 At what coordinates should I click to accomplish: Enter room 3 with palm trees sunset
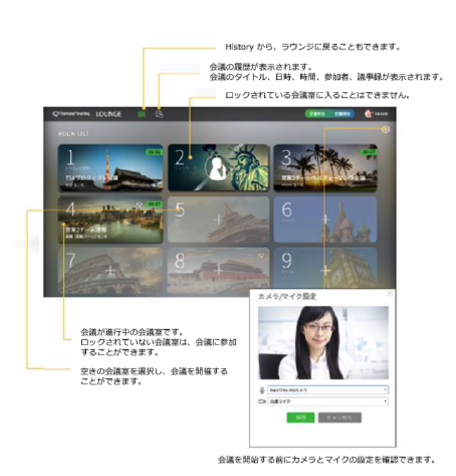(325, 168)
